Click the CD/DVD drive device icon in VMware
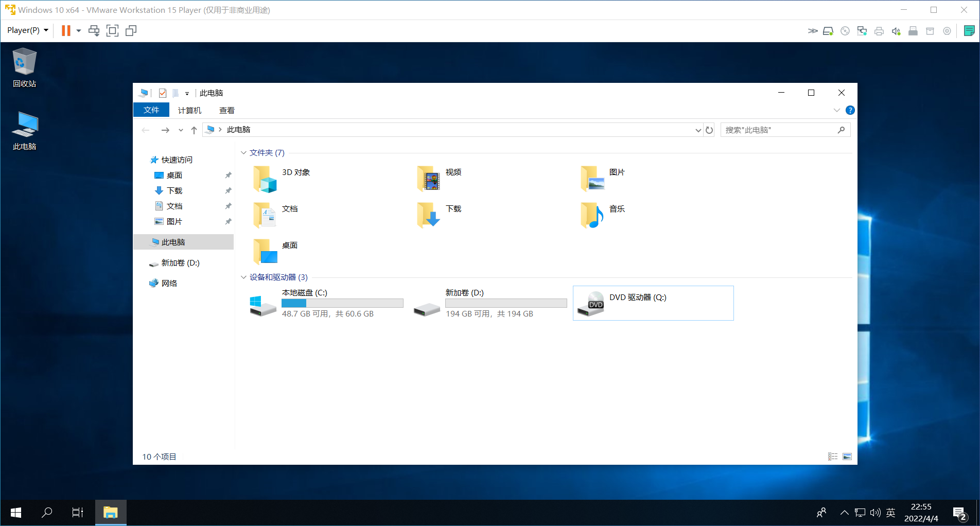This screenshot has width=980, height=526. pyautogui.click(x=845, y=31)
